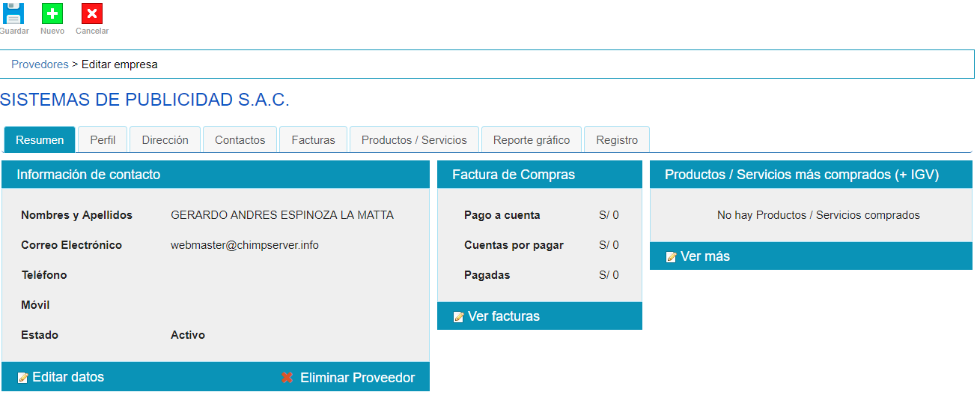Click the pencil icon beside Ver facturas

click(x=458, y=317)
